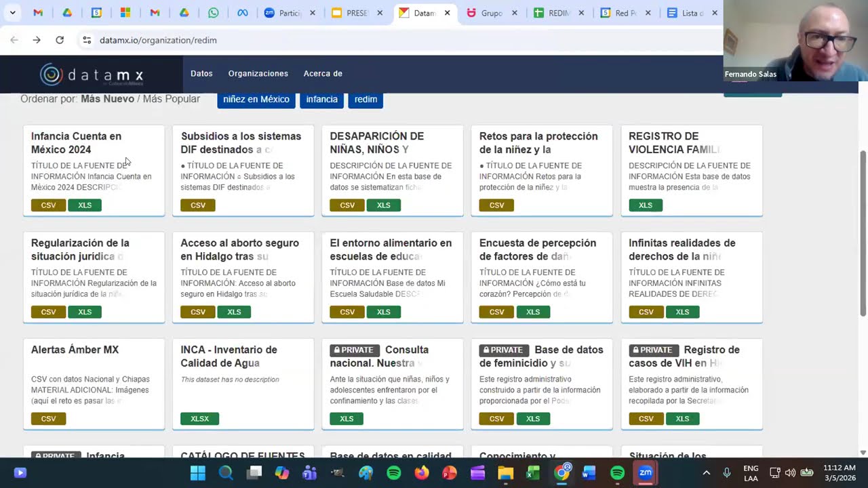
Task: Click the address bar URL
Action: (x=158, y=40)
